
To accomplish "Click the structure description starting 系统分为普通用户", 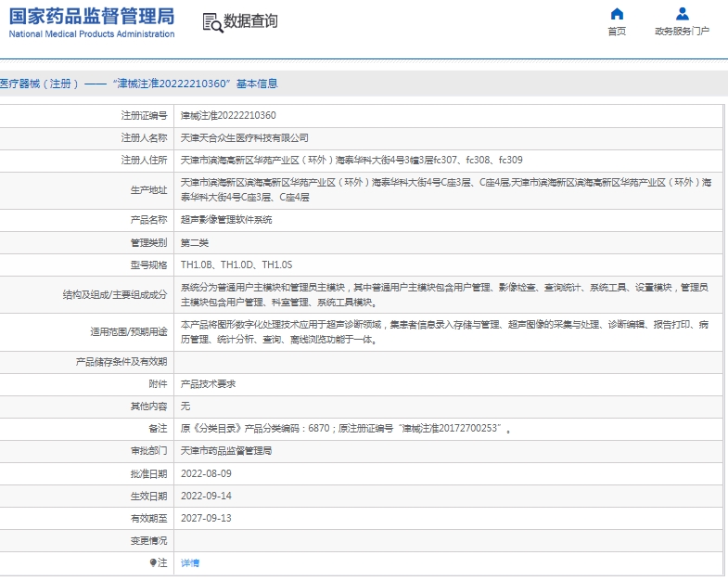I will (x=444, y=295).
